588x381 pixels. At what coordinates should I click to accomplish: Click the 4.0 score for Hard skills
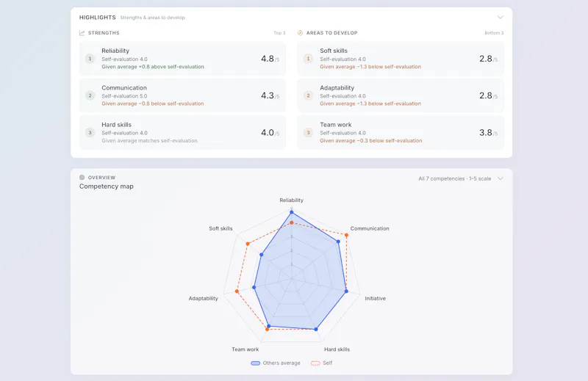point(268,133)
